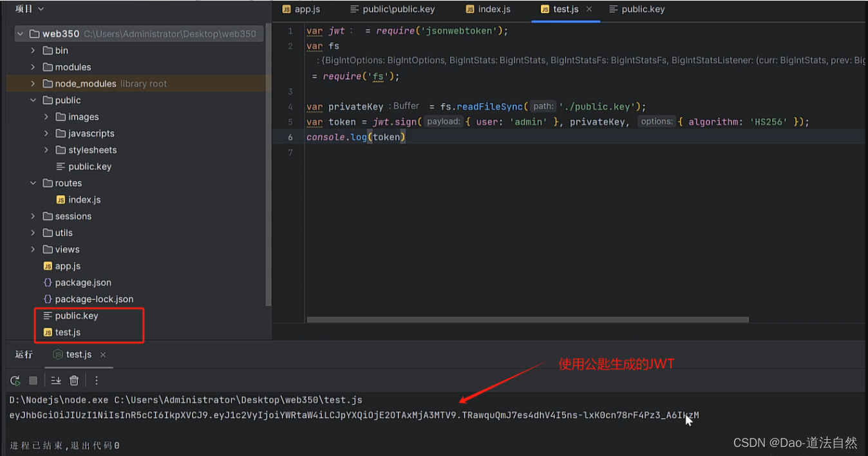Expand the node_modules folder chevron
This screenshot has width=868, height=456.
point(33,84)
